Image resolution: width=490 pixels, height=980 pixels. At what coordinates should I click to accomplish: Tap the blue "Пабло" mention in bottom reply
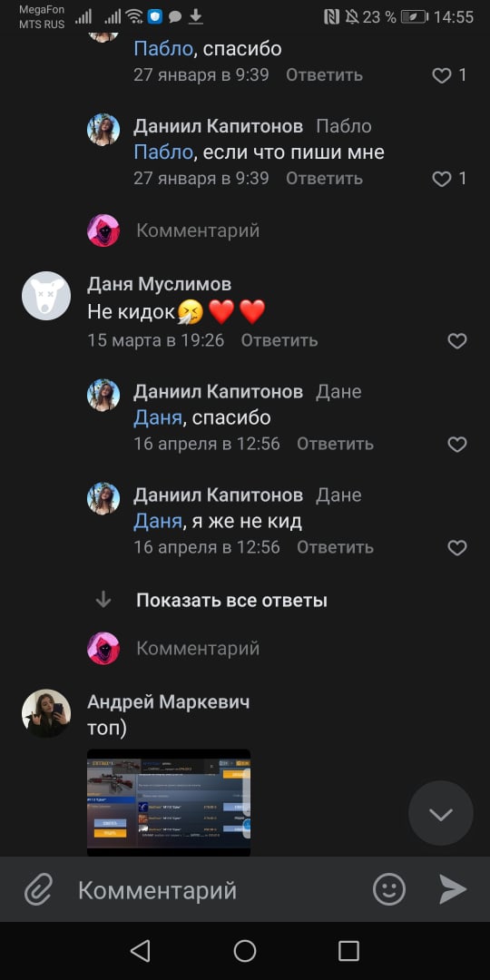point(163,152)
